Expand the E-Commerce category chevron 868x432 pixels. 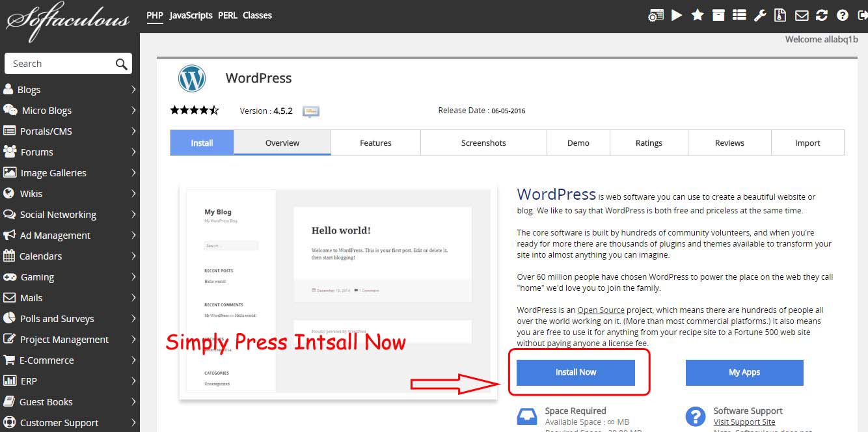[x=133, y=360]
